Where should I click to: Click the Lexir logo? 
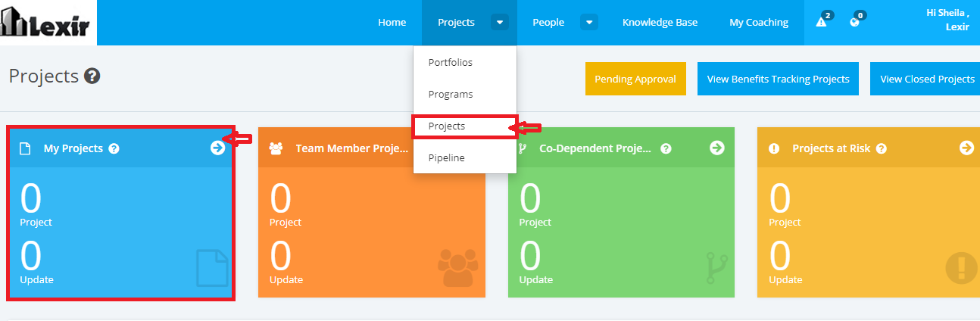click(x=48, y=23)
